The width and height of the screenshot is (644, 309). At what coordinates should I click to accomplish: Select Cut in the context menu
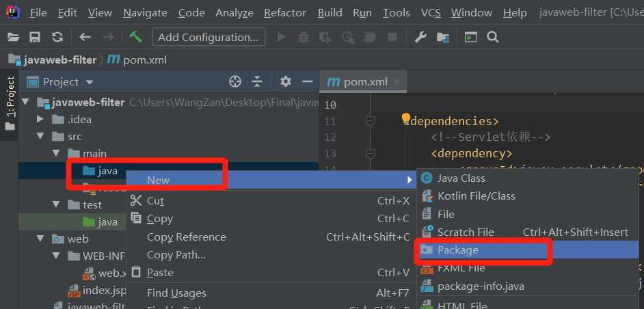(x=270, y=201)
